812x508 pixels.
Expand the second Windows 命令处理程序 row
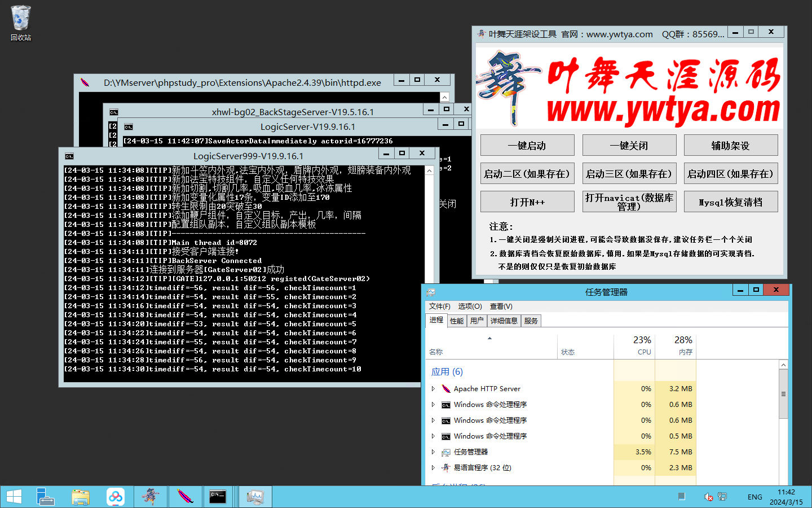coord(433,420)
